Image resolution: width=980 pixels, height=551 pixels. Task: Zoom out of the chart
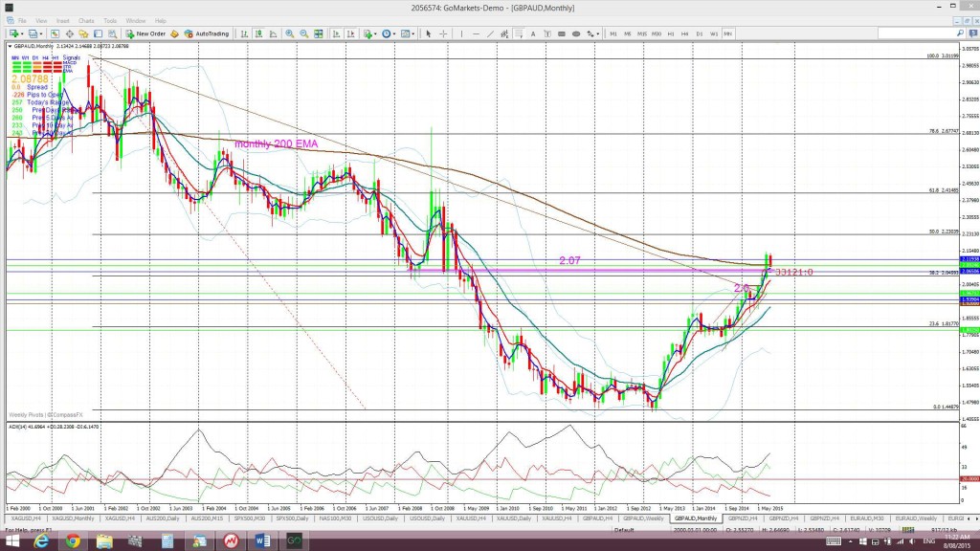(x=303, y=33)
